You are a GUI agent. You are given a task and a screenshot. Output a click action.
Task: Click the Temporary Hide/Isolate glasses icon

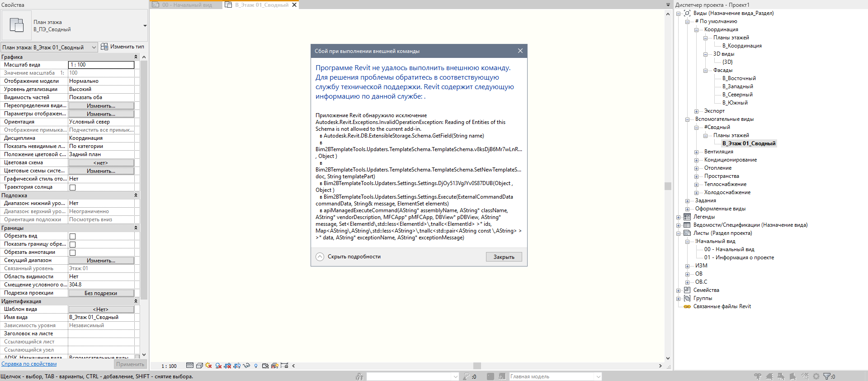click(x=246, y=366)
